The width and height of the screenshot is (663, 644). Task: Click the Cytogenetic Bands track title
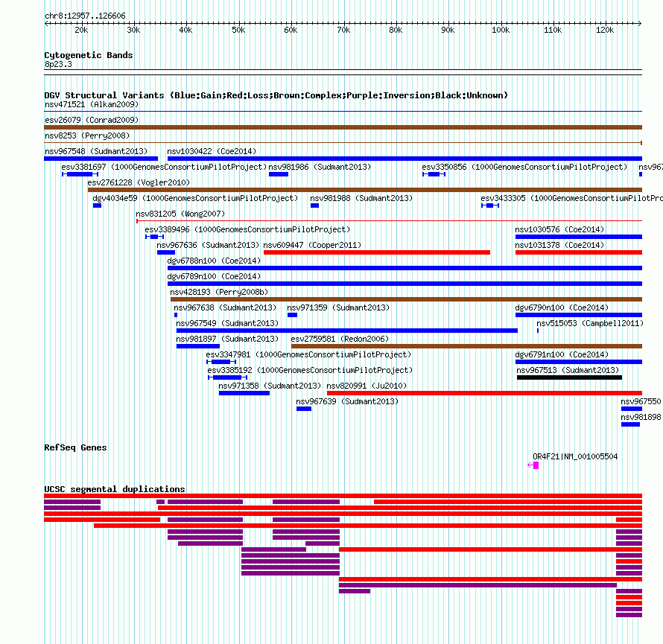[x=89, y=55]
